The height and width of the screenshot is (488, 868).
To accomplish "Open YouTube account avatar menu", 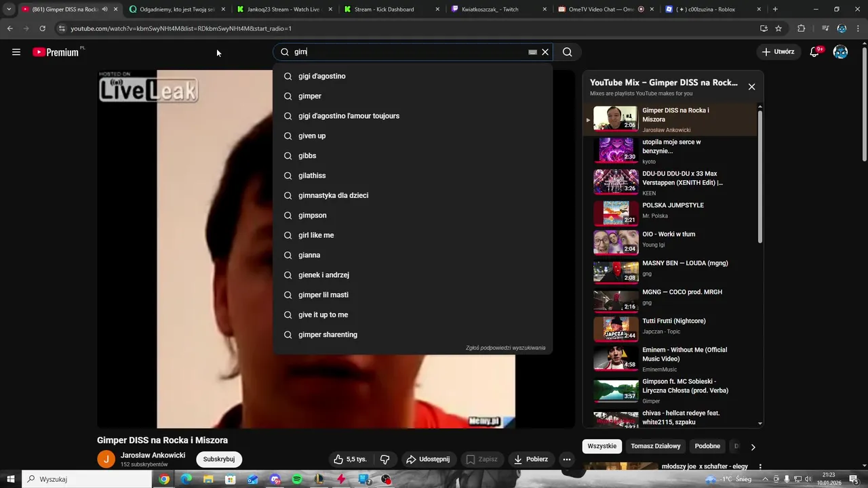I will (840, 52).
